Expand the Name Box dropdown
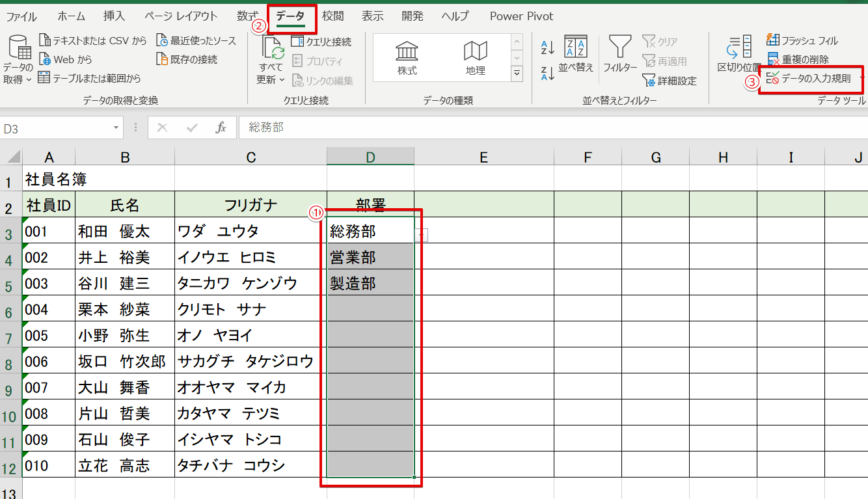 (x=116, y=128)
